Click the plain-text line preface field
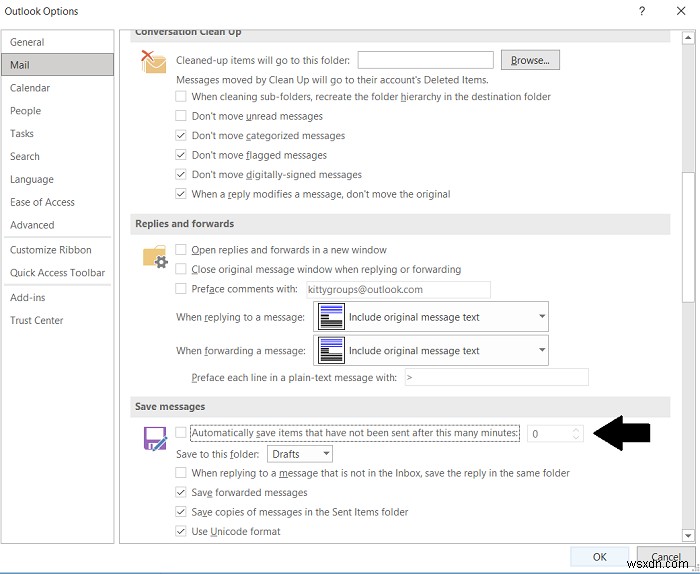 click(496, 377)
